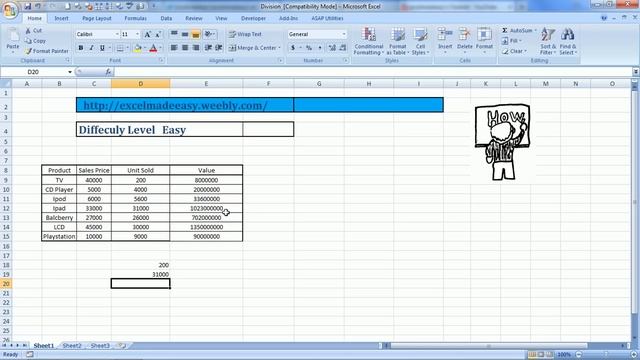Select the Value header cell
This screenshot has height=360, width=640.
(x=207, y=170)
